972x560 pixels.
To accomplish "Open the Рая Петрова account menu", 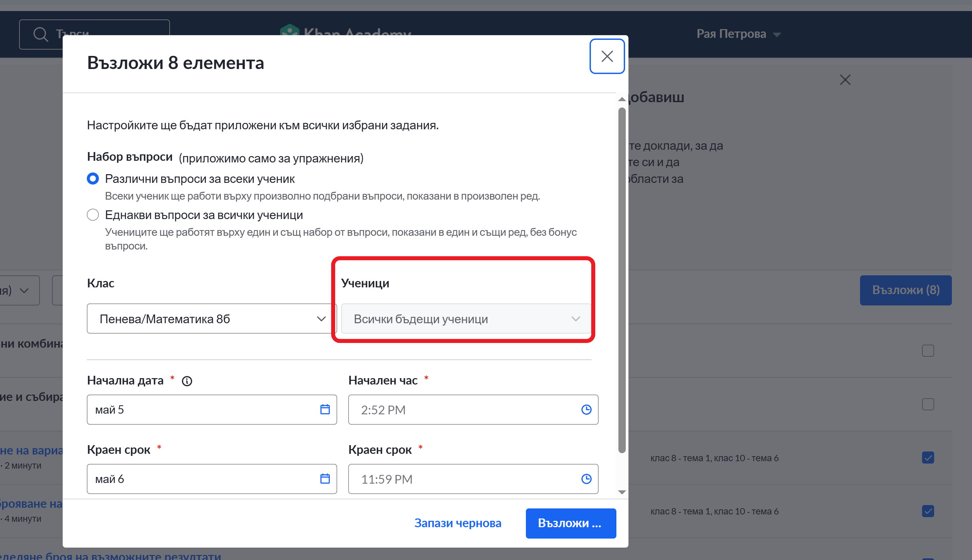I will pyautogui.click(x=738, y=34).
